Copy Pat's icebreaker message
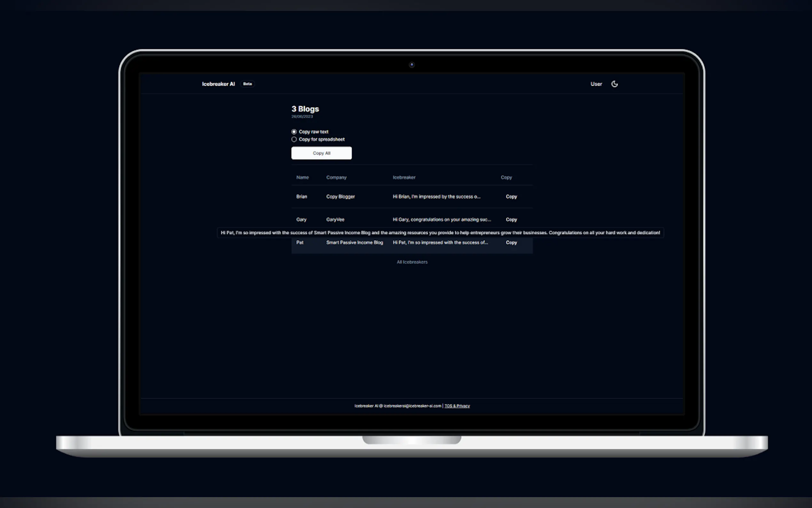Viewport: 812px width, 508px height. pos(511,242)
